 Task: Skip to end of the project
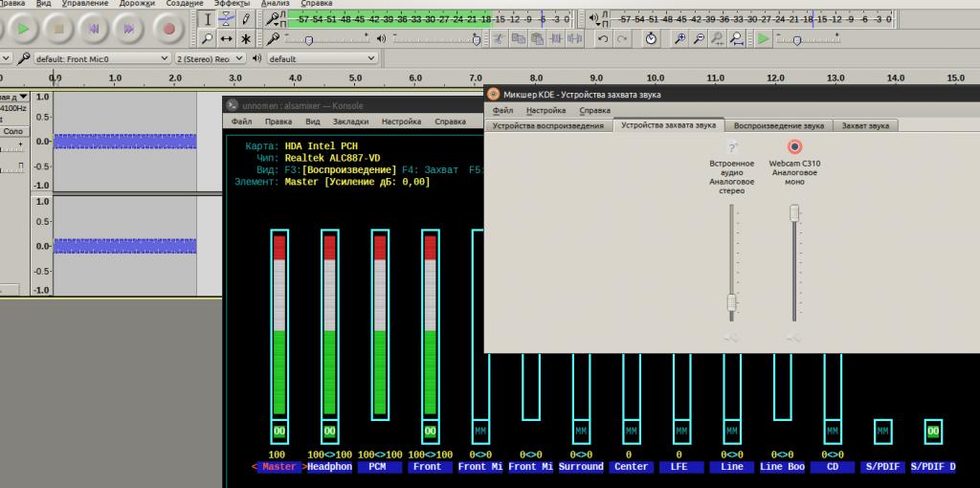[x=129, y=29]
